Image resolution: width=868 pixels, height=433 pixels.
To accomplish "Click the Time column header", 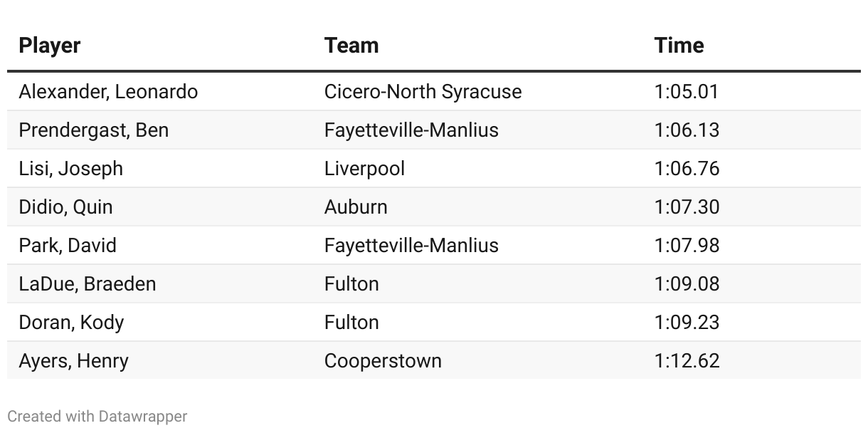I will [679, 46].
